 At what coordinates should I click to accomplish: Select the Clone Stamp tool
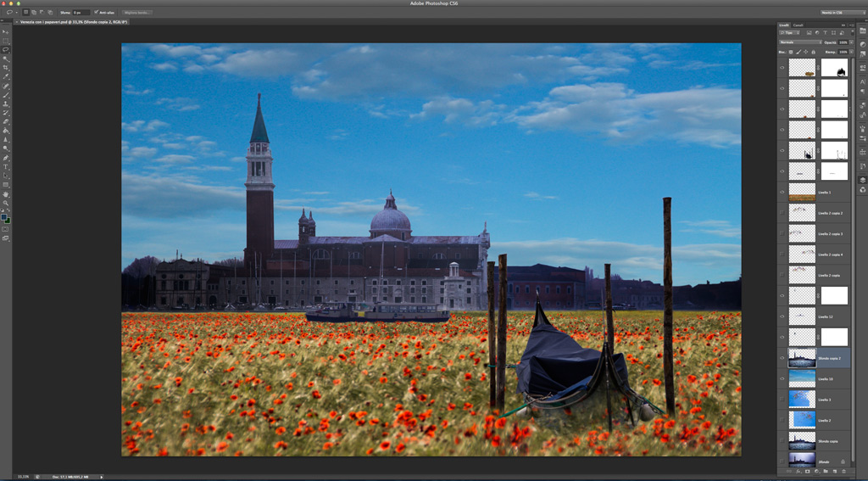6,103
